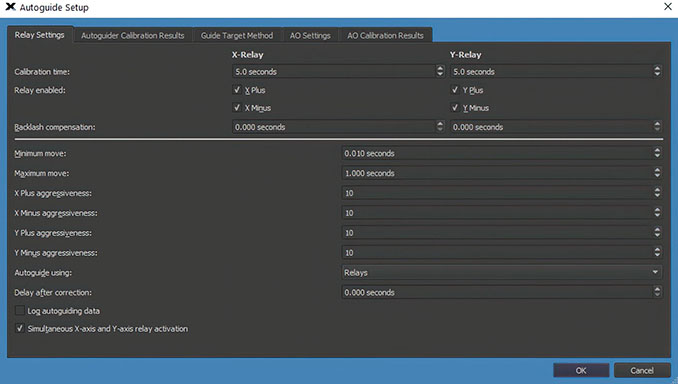Adjust the Maximum move spinner arrows
The image size is (678, 384).
click(657, 173)
